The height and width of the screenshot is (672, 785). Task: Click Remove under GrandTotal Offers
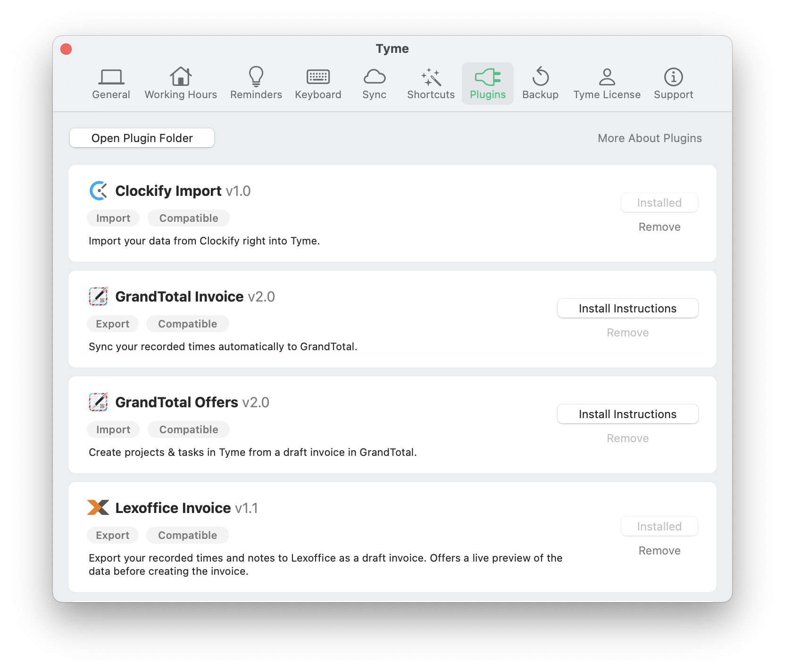[627, 438]
